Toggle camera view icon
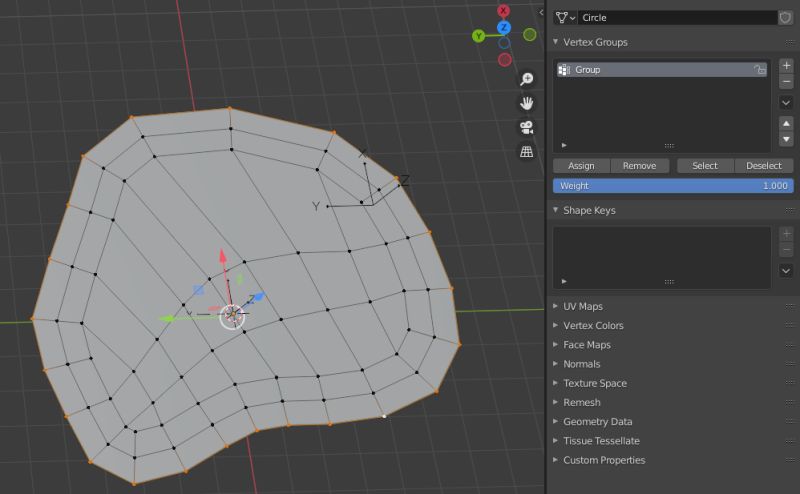The height and width of the screenshot is (494, 800). coord(527,127)
